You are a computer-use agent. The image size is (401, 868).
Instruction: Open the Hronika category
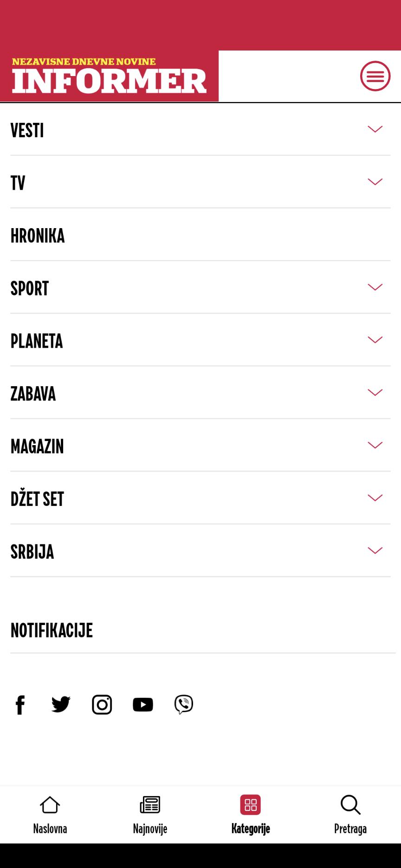click(x=38, y=236)
